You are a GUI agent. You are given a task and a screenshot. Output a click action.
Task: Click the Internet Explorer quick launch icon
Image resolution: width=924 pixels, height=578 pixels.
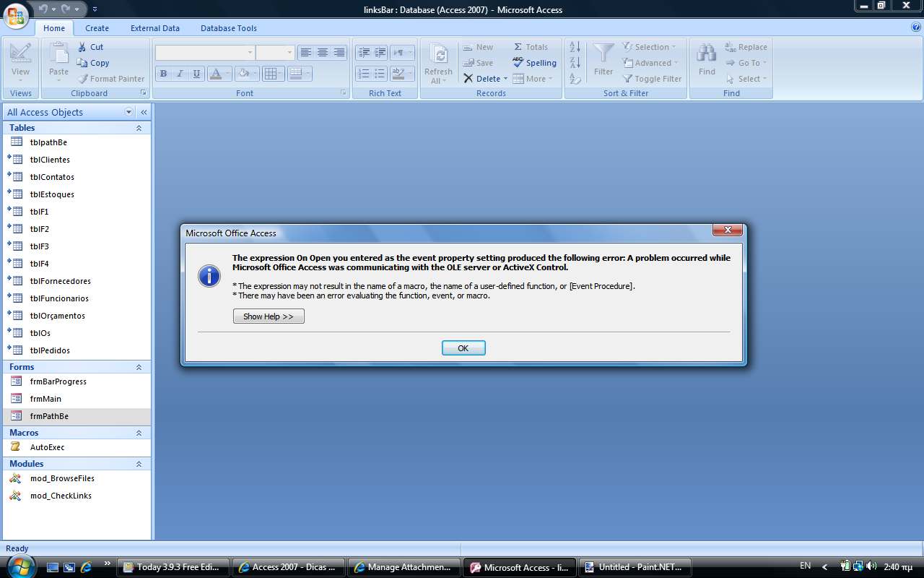pos(86,567)
